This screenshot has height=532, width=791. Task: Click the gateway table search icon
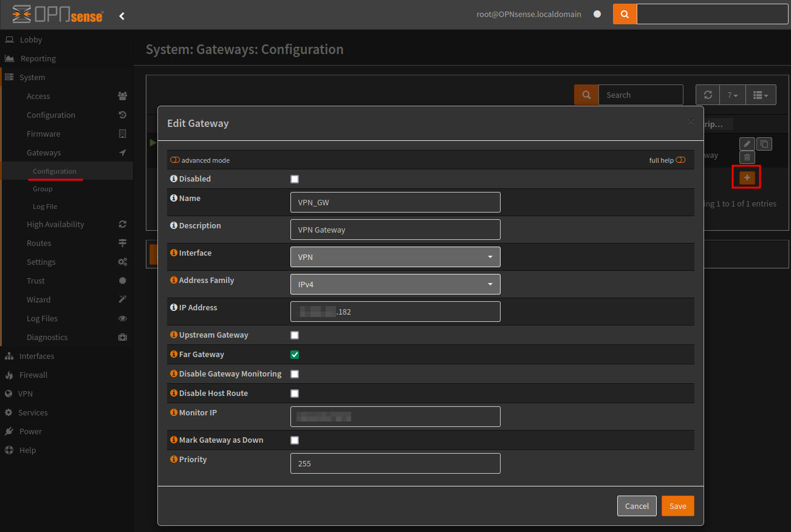click(586, 95)
